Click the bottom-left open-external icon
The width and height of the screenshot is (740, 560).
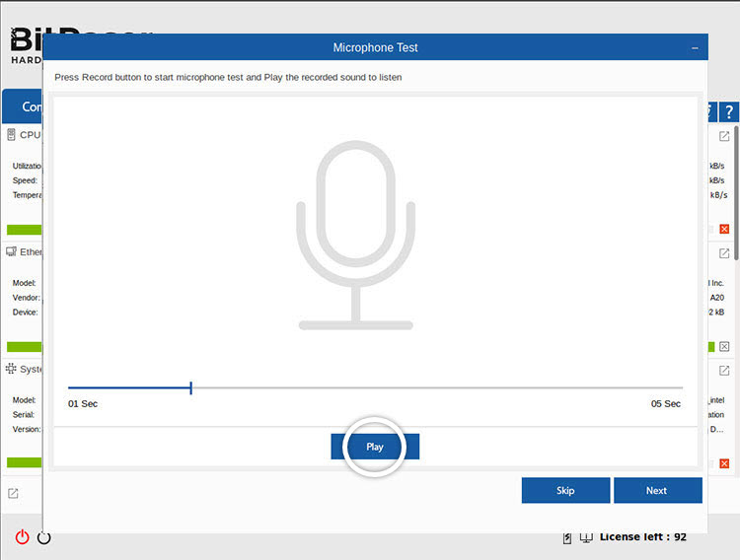[13, 493]
